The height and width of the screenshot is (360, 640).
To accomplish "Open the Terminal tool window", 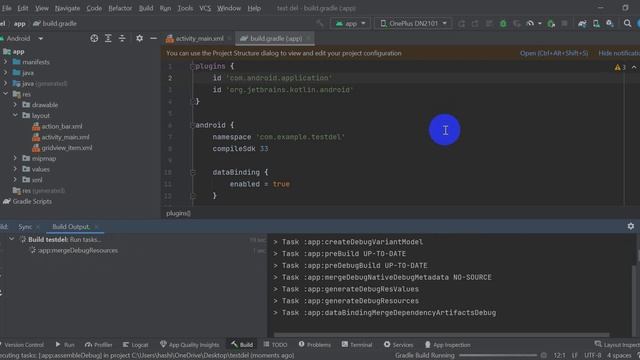I will tap(357, 345).
